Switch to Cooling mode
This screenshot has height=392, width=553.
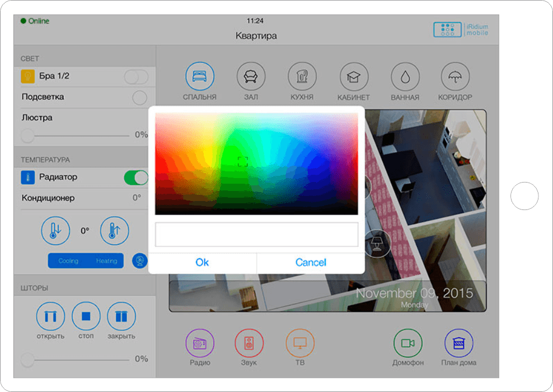(68, 261)
